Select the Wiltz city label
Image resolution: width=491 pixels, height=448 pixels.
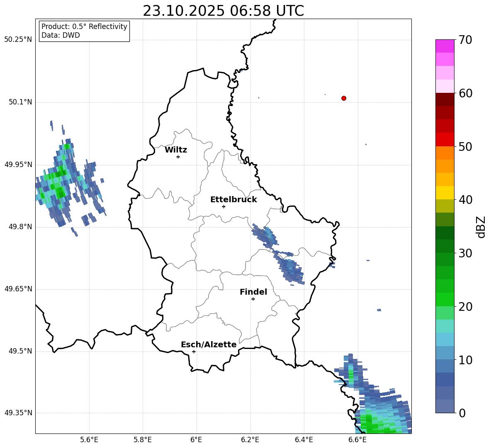[x=176, y=150]
